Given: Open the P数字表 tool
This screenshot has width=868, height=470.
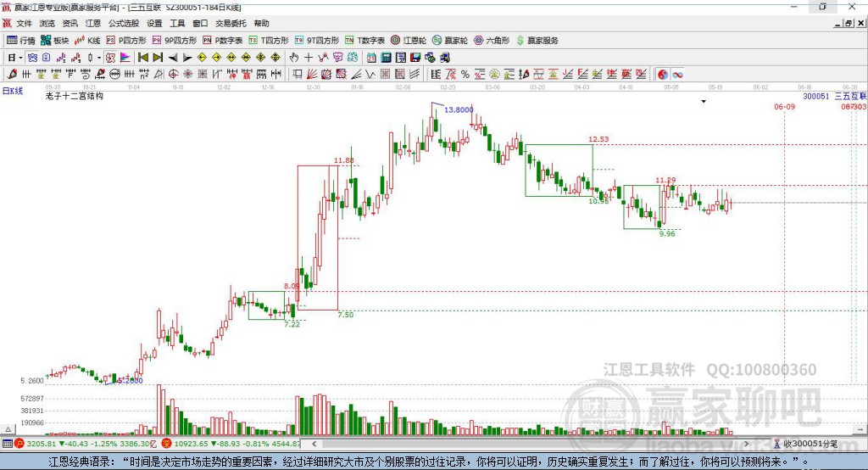Looking at the screenshot, I should tap(223, 41).
